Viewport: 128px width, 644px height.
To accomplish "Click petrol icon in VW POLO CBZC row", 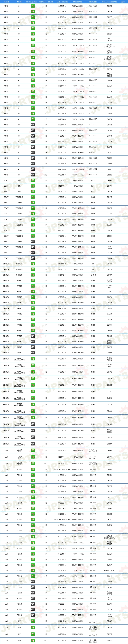I will pyautogui.click(x=33, y=520).
